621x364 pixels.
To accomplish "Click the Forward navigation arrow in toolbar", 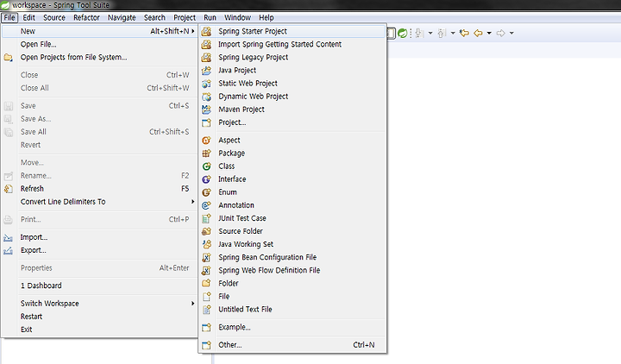I will coord(500,34).
